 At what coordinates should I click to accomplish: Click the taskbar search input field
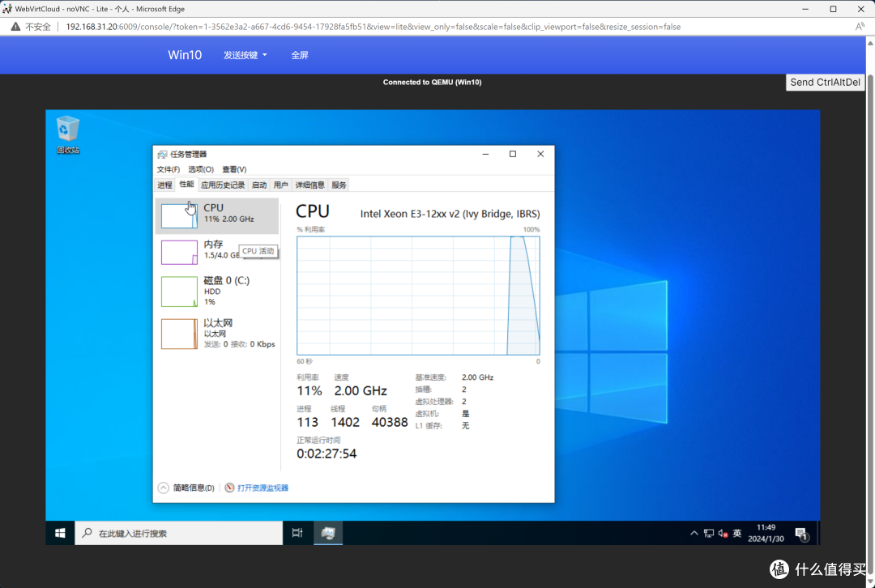(178, 533)
